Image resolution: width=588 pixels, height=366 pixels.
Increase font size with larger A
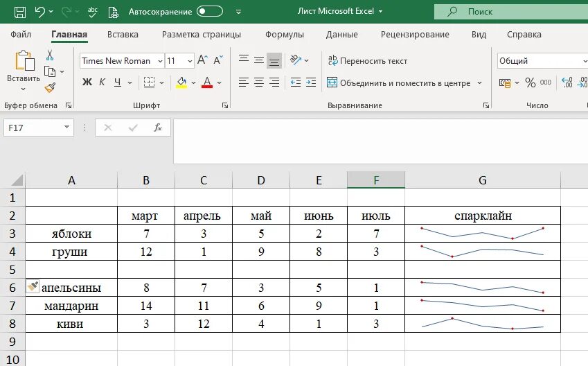coord(202,60)
